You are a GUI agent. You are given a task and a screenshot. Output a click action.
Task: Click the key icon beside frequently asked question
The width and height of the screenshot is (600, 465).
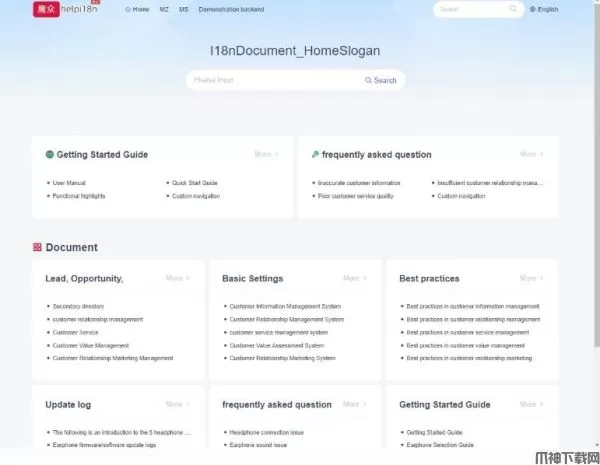pyautogui.click(x=315, y=154)
